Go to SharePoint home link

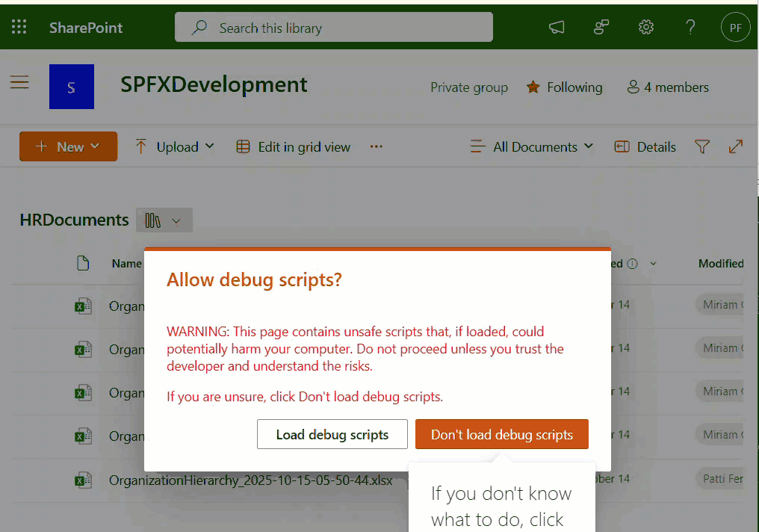coord(86,28)
